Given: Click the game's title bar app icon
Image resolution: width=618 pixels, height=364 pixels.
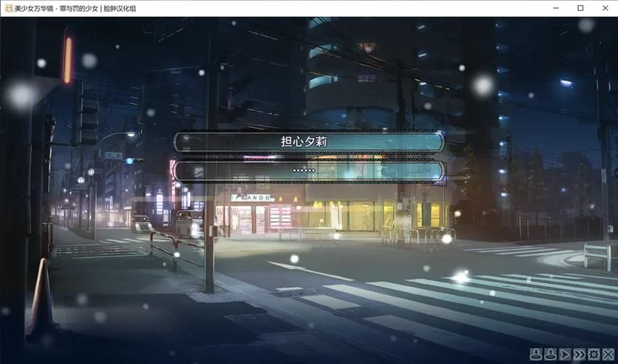Looking at the screenshot, I should click(9, 8).
